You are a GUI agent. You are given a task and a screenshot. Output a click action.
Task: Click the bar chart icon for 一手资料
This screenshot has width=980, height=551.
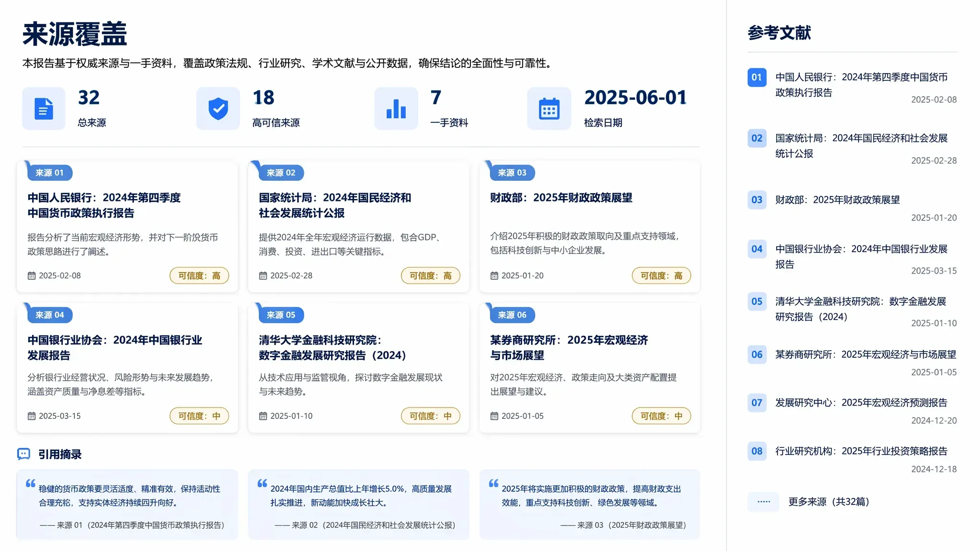pos(396,109)
